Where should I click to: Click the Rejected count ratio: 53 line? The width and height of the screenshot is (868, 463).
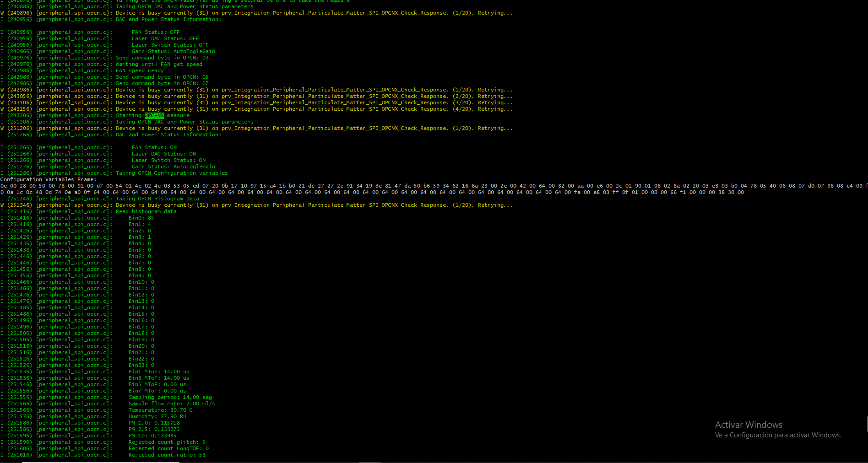[167, 455]
